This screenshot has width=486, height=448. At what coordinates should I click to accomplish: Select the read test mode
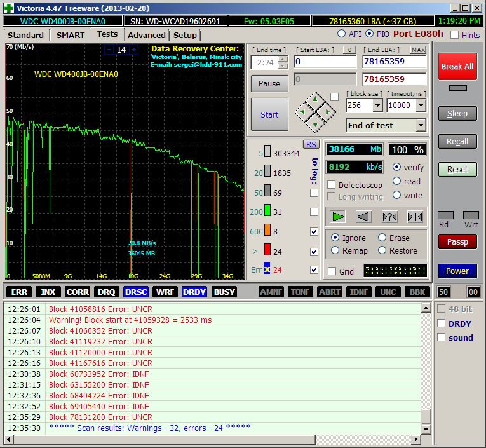(x=396, y=181)
